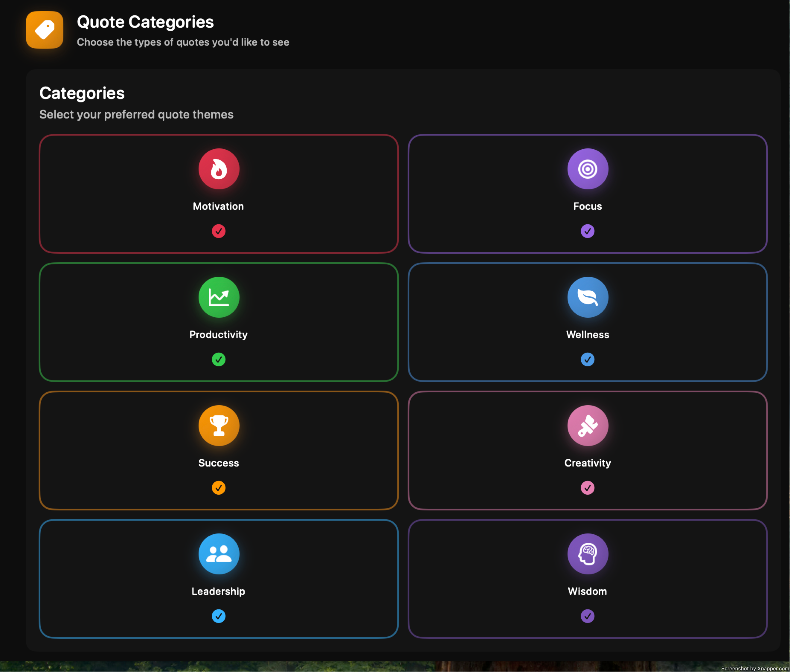This screenshot has width=790, height=672.
Task: Uncheck the Motivation red checkmark
Action: 218,231
